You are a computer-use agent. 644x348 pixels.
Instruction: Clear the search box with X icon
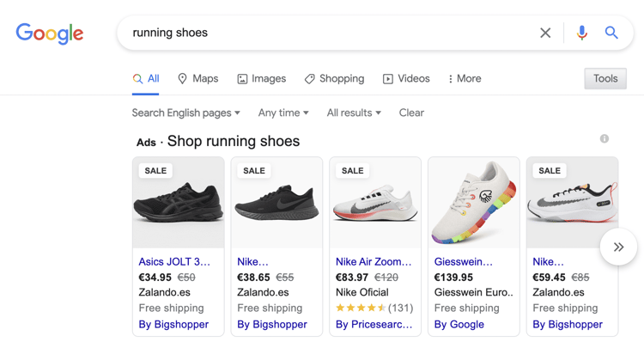click(545, 33)
